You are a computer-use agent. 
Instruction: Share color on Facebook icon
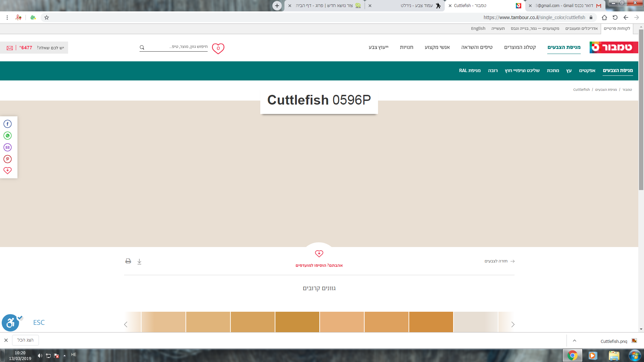[x=7, y=124]
